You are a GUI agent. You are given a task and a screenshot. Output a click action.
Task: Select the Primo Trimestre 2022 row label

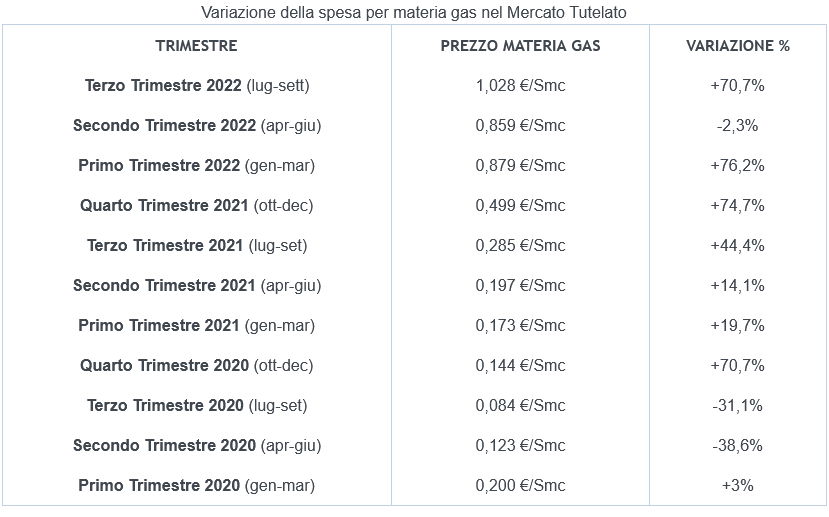tap(197, 166)
